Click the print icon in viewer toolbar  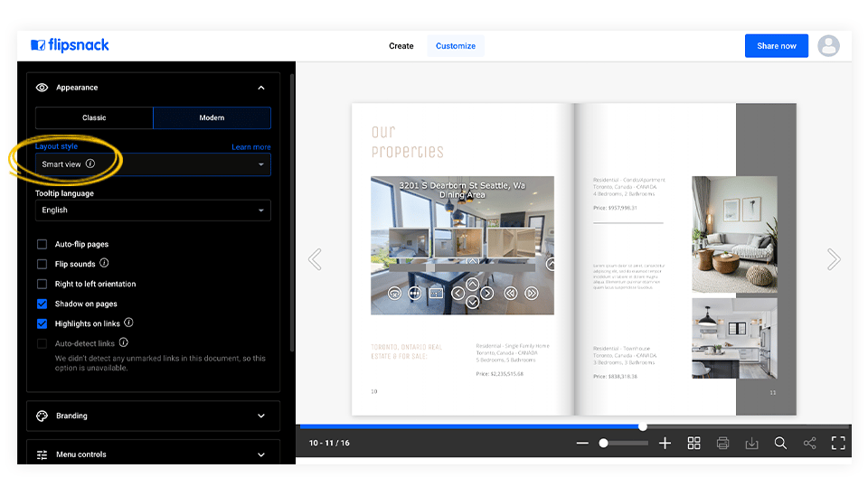pos(722,443)
